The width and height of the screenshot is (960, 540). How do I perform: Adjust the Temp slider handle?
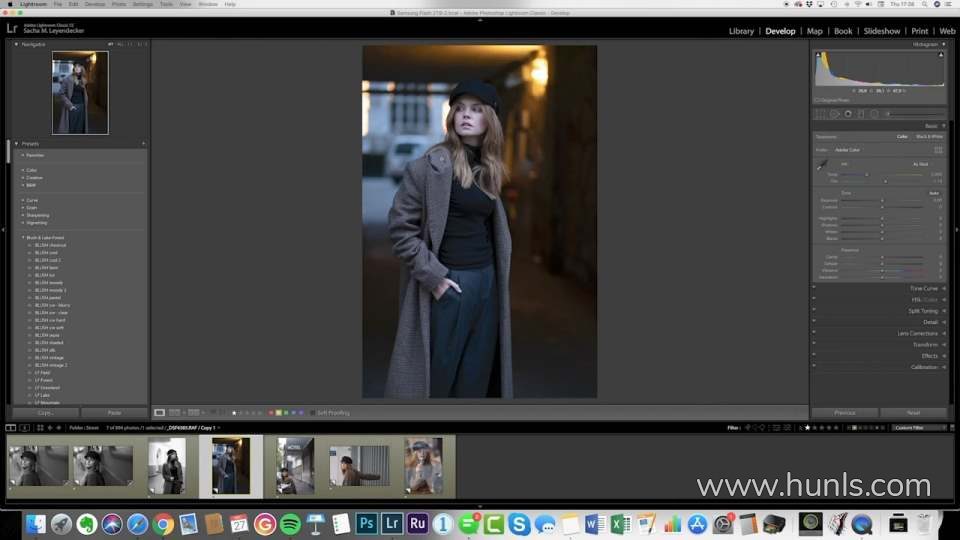point(867,174)
